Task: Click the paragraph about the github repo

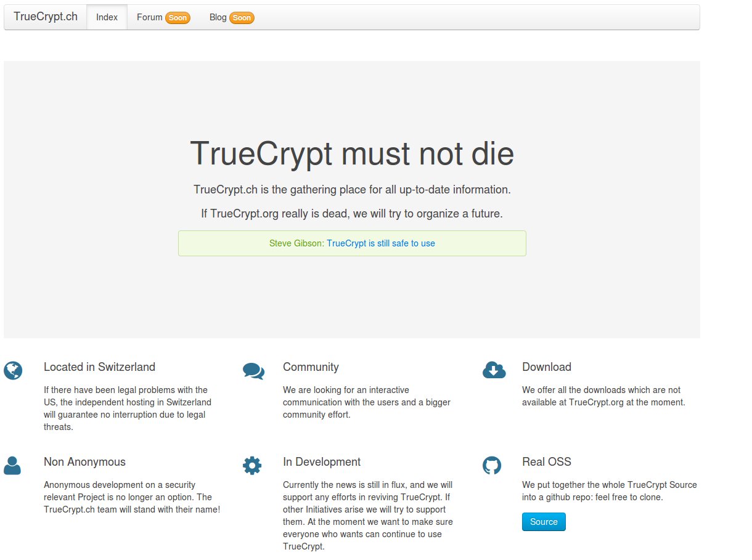Action: (x=610, y=491)
